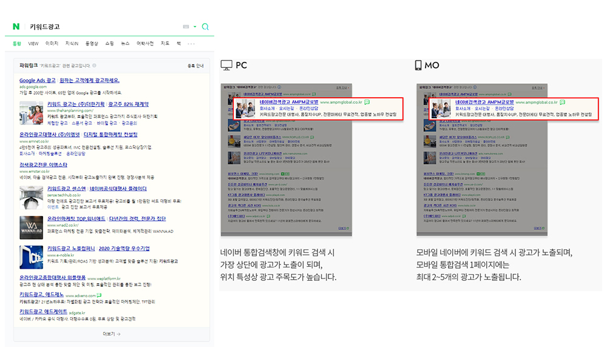
Task: Open the 키워드광고, 애드제노 link
Action: 41,295
